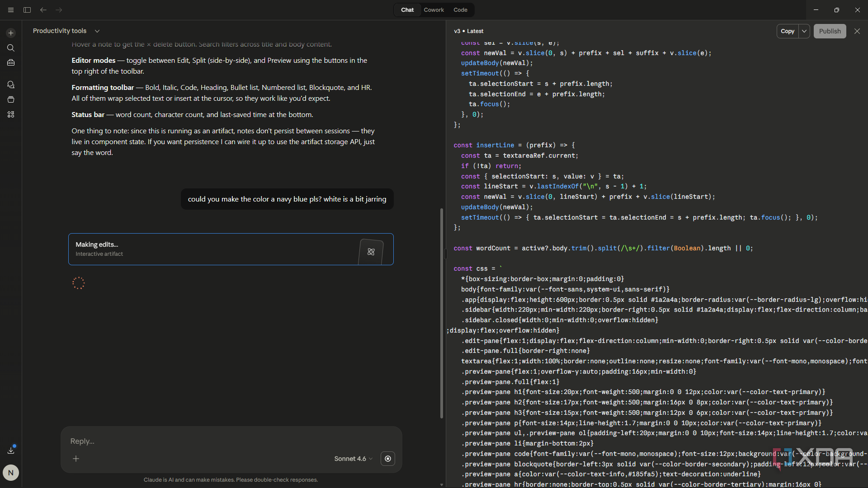
Task: Click the 'Formatting toolbar' bold text
Action: coord(103,87)
